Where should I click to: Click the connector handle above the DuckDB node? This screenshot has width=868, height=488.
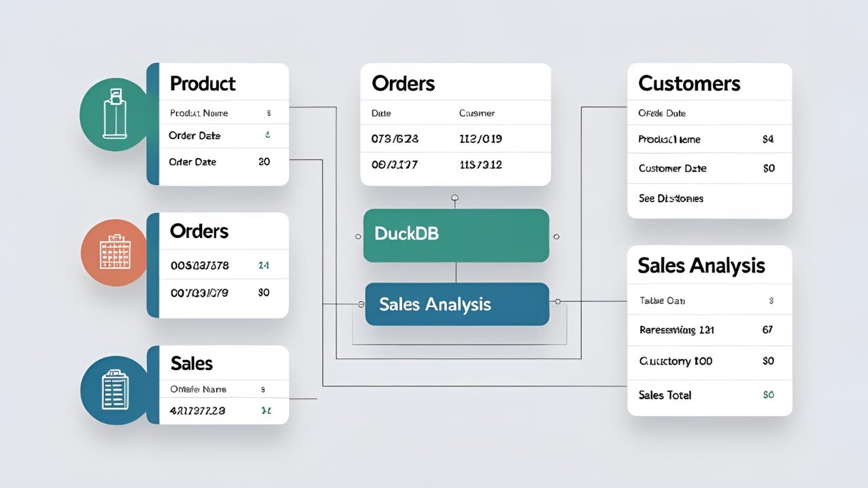pos(455,198)
